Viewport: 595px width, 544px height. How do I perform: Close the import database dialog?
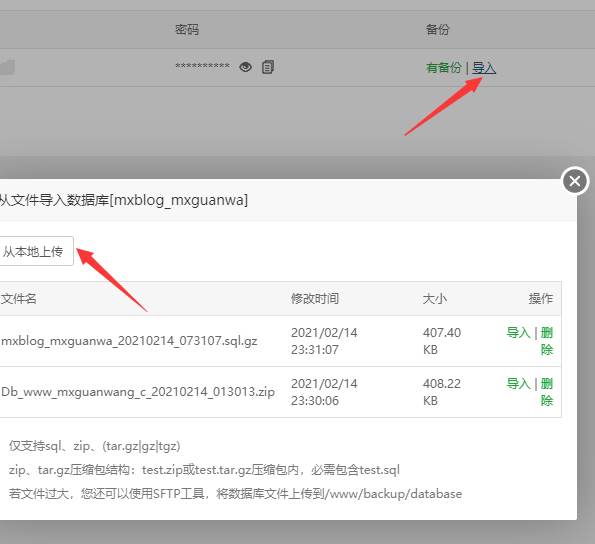[575, 181]
